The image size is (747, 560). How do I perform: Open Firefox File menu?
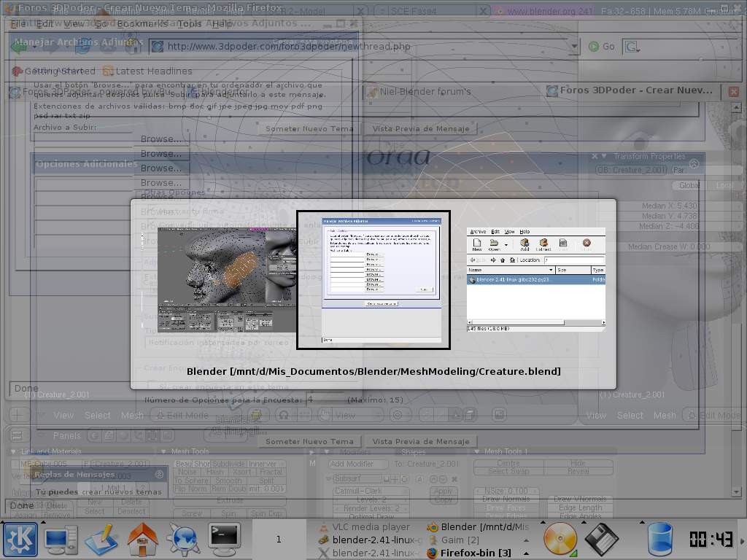(18, 23)
